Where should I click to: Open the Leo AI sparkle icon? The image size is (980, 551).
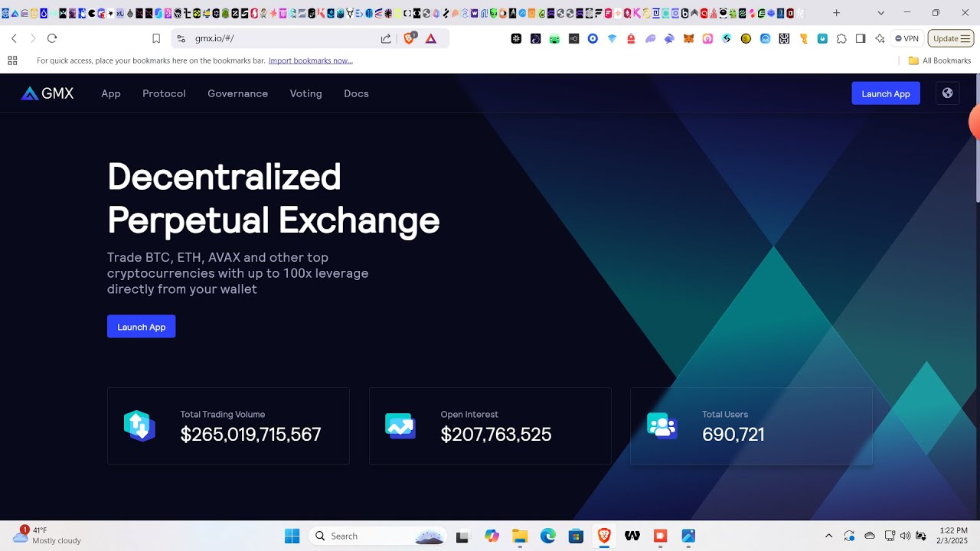(x=880, y=38)
